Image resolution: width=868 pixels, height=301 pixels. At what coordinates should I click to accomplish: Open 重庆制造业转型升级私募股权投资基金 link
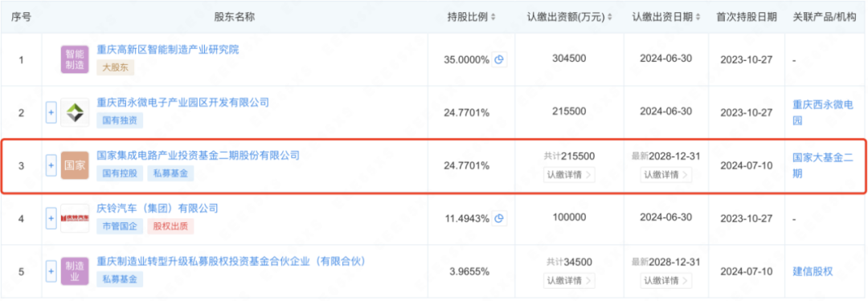pyautogui.click(x=231, y=261)
